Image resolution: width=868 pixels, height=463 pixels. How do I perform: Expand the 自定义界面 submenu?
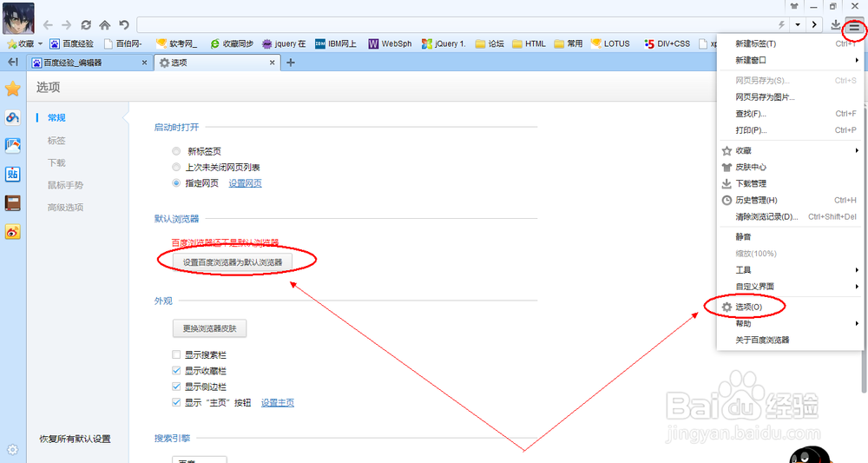click(x=790, y=287)
